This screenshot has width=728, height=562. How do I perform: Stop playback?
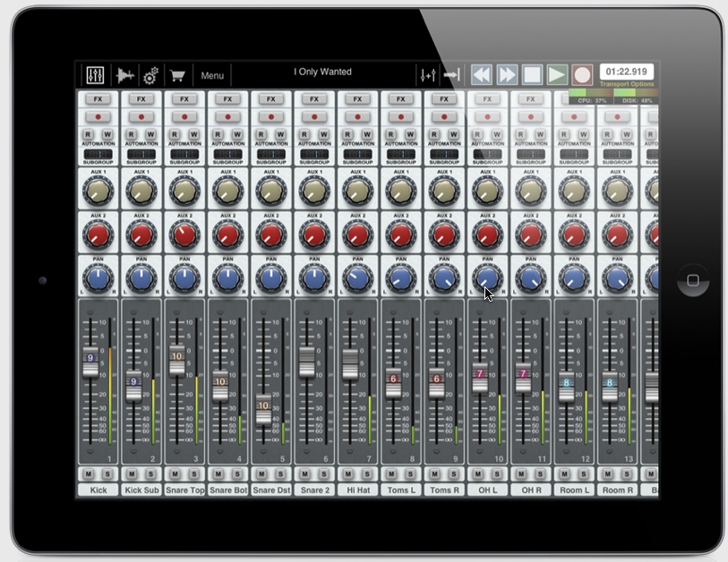532,74
